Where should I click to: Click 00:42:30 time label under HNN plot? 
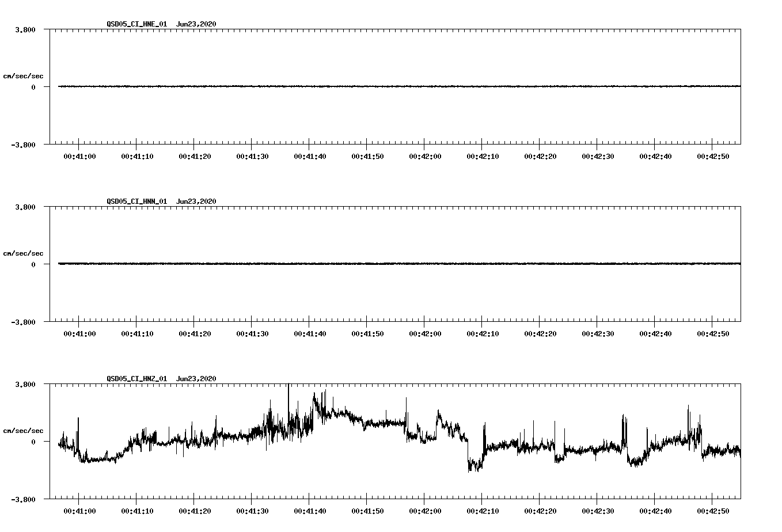point(598,333)
